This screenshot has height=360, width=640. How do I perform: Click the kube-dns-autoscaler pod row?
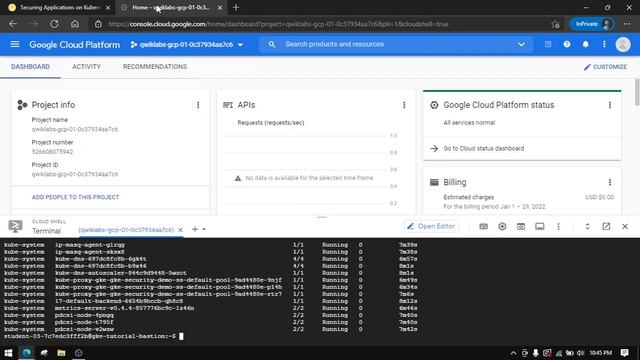pyautogui.click(x=211, y=273)
